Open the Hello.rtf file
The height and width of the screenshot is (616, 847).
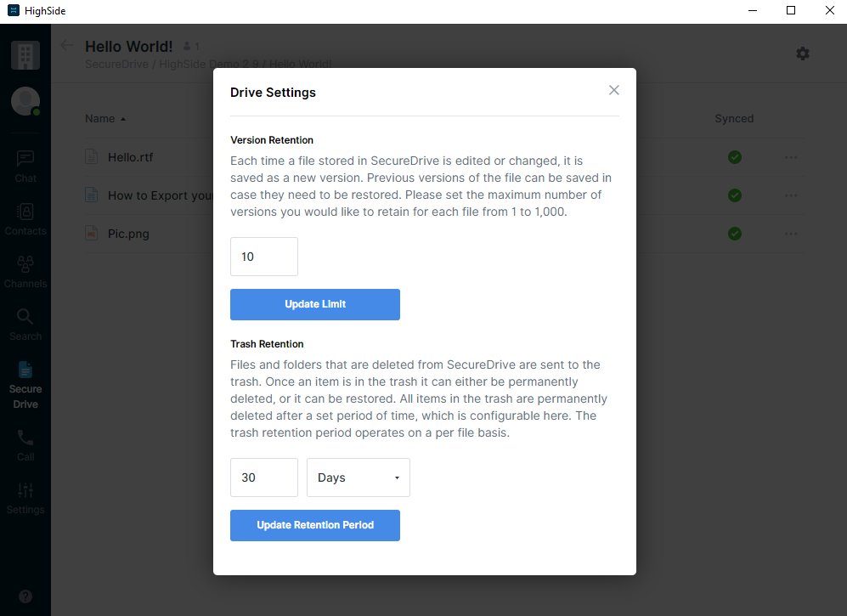click(x=130, y=157)
